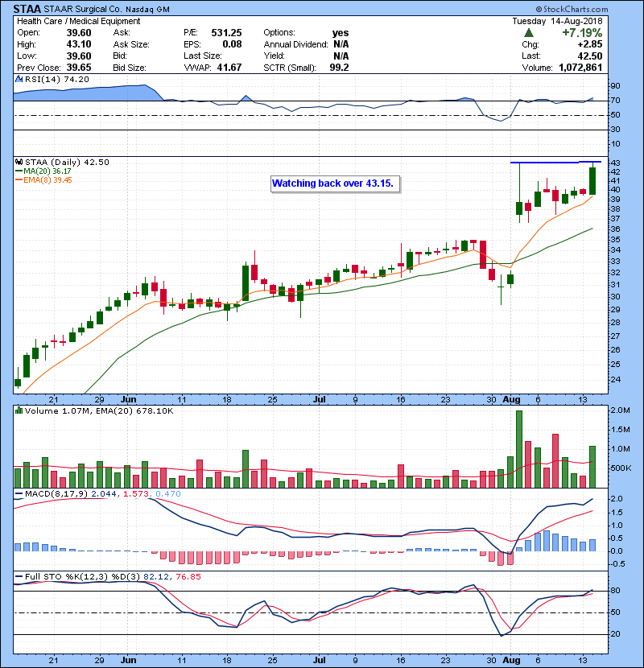
Task: Click the volume bars icon beside Volume 1.07M
Action: click(19, 410)
